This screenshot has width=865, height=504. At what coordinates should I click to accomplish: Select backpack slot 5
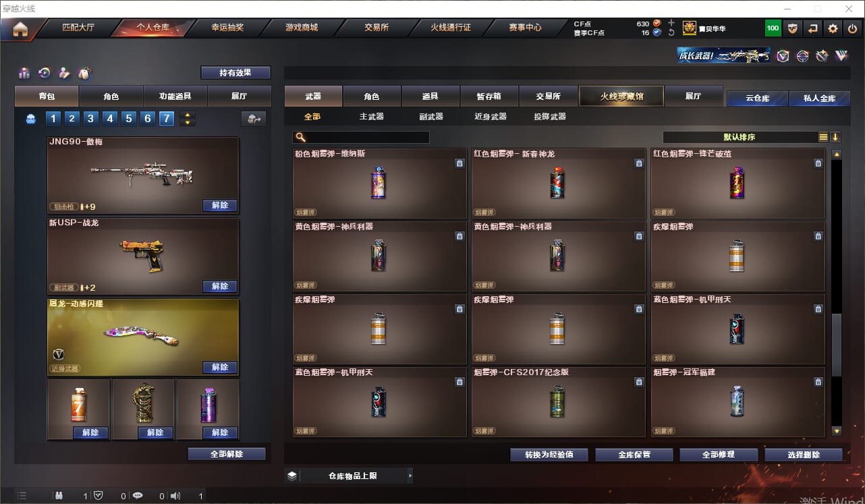pos(129,119)
